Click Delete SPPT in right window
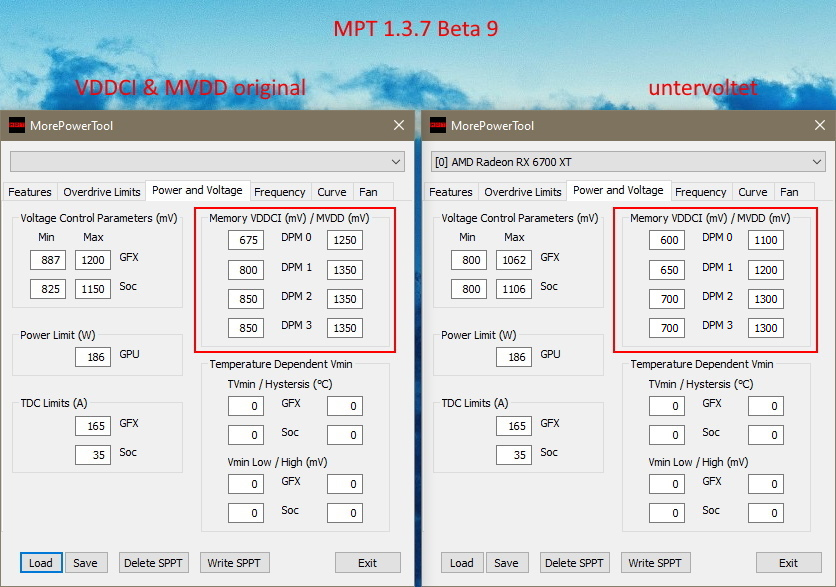This screenshot has height=587, width=836. [574, 563]
